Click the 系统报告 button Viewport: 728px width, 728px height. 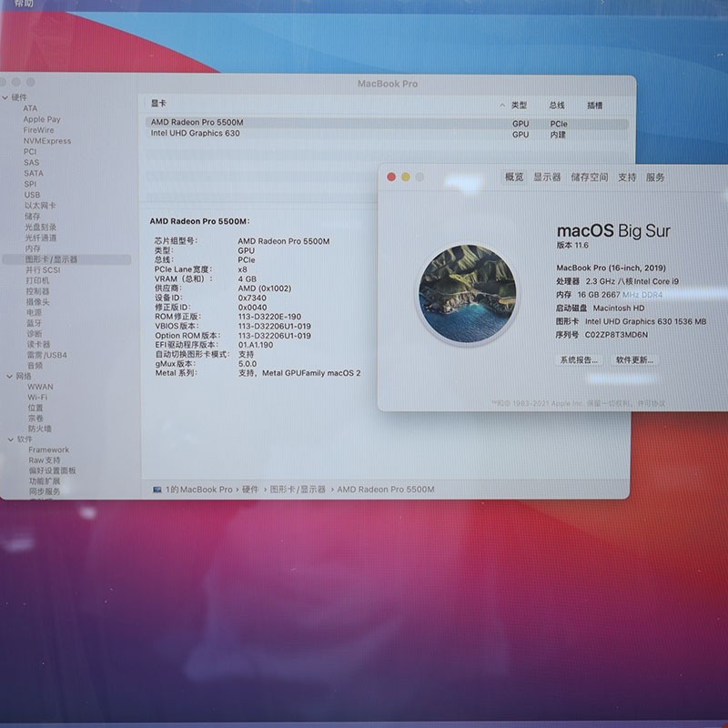point(579,359)
